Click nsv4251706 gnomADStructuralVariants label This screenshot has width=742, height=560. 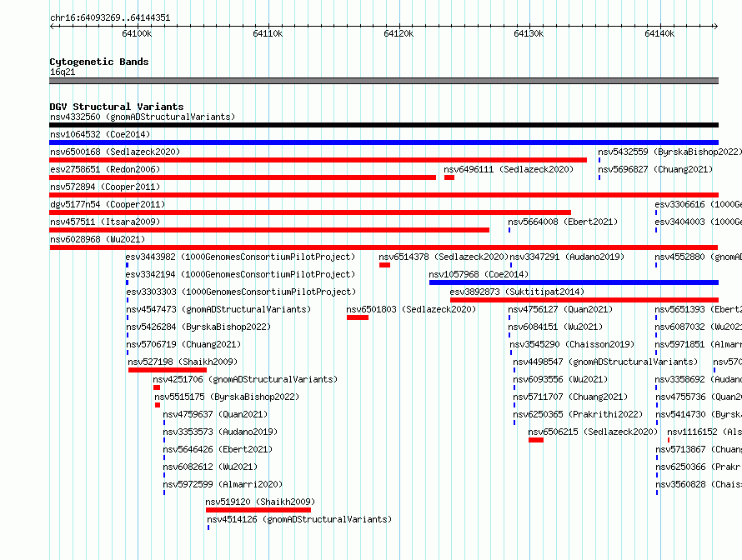[245, 379]
